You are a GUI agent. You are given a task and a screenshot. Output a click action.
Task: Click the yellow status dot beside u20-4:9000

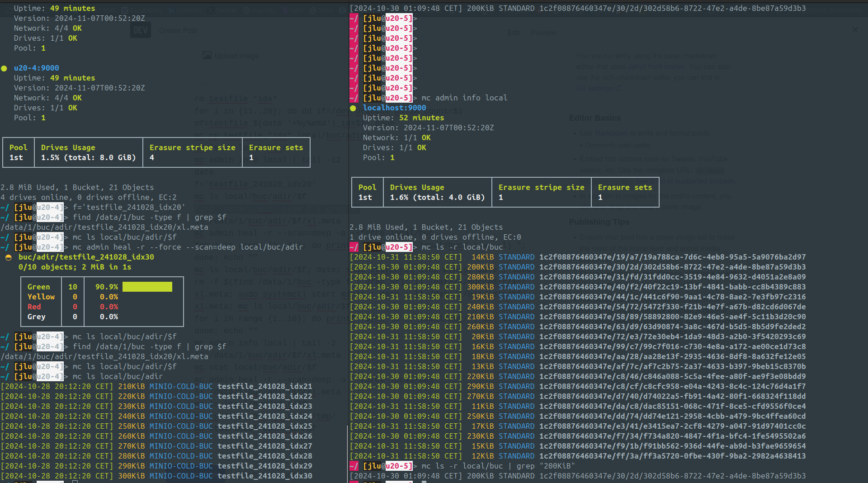[4, 68]
